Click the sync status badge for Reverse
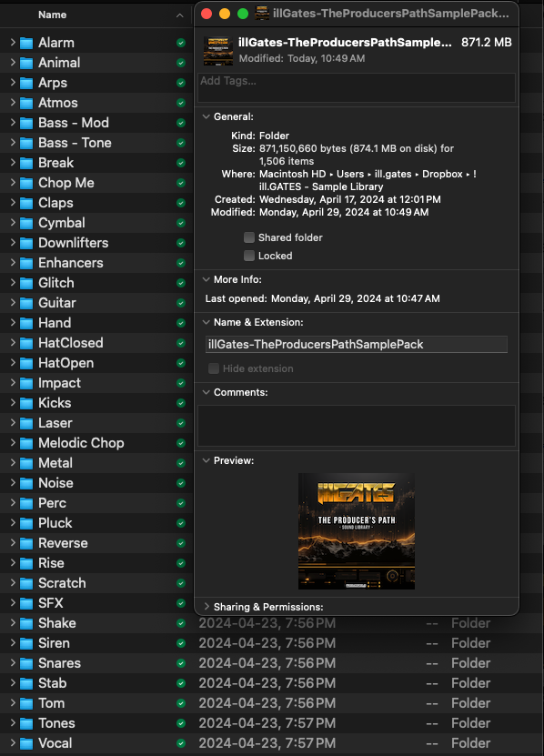The image size is (544, 756). [x=181, y=543]
